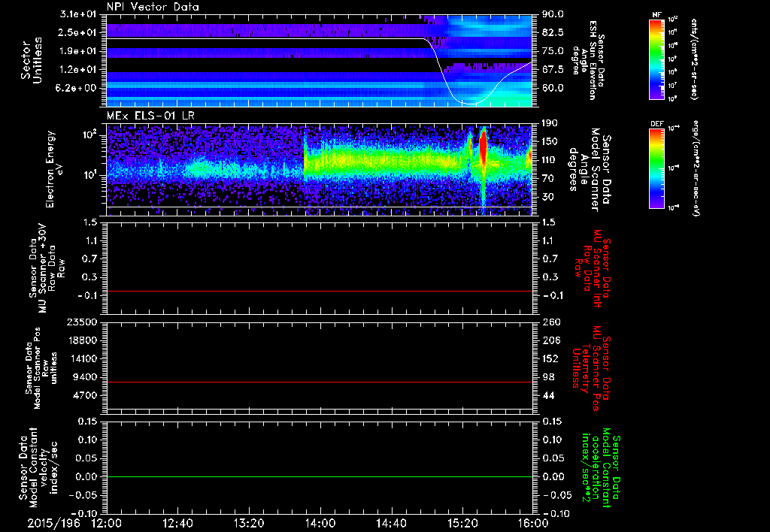The height and width of the screenshot is (532, 770).
Task: Click the 'MU Scanner +30V' axis label
Action: (x=43, y=268)
